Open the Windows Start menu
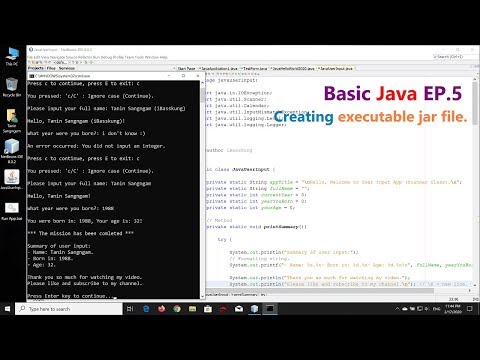480x360 pixels. click(7, 309)
